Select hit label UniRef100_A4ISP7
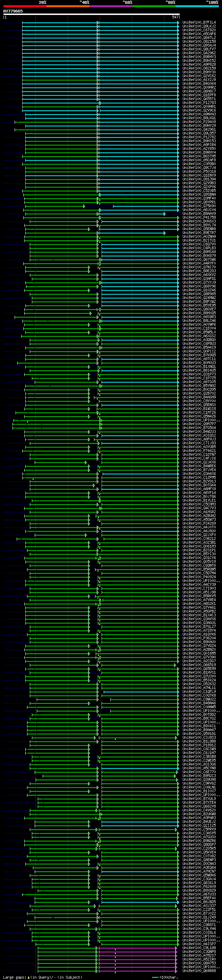222x980 pixels. pos(199,944)
